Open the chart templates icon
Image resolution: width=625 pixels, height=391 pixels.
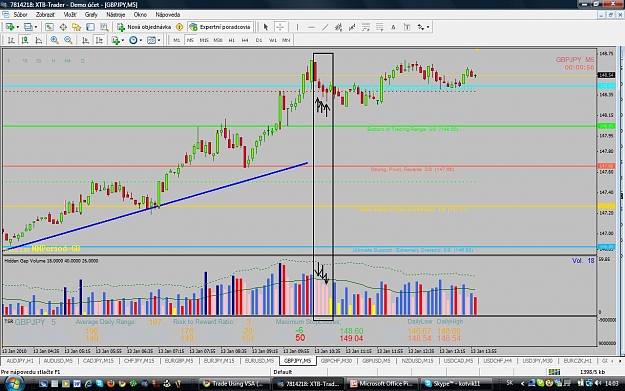point(151,40)
